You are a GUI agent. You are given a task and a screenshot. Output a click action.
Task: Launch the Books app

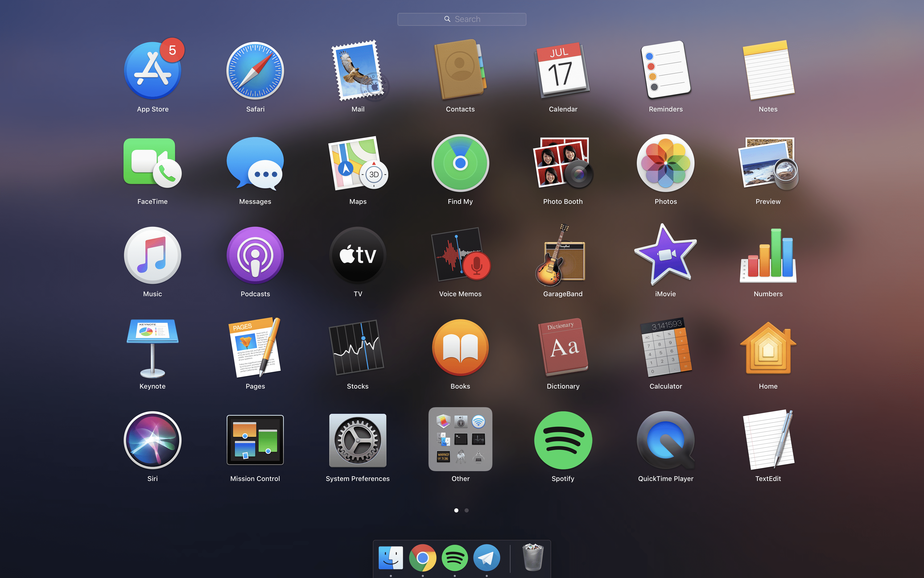pos(460,348)
